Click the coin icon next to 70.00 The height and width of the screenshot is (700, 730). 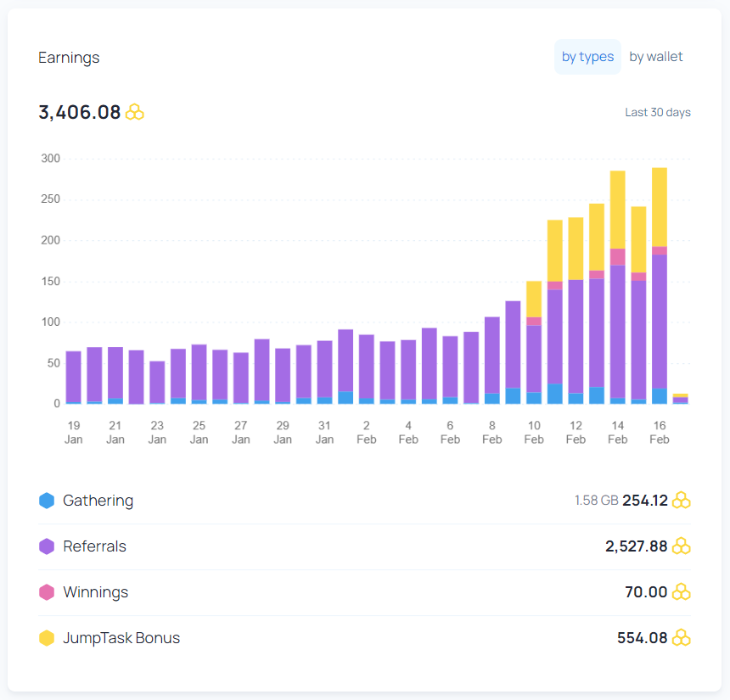(x=682, y=592)
